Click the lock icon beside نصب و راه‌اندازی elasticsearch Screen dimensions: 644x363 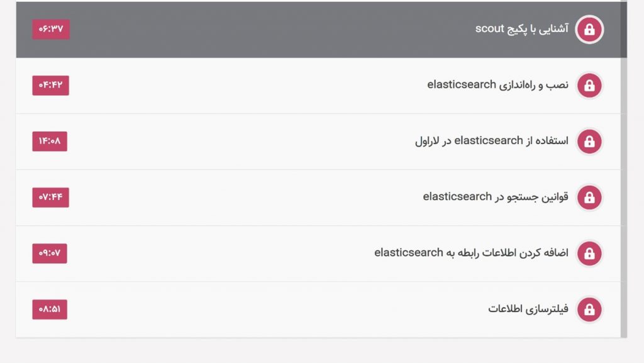click(x=589, y=86)
